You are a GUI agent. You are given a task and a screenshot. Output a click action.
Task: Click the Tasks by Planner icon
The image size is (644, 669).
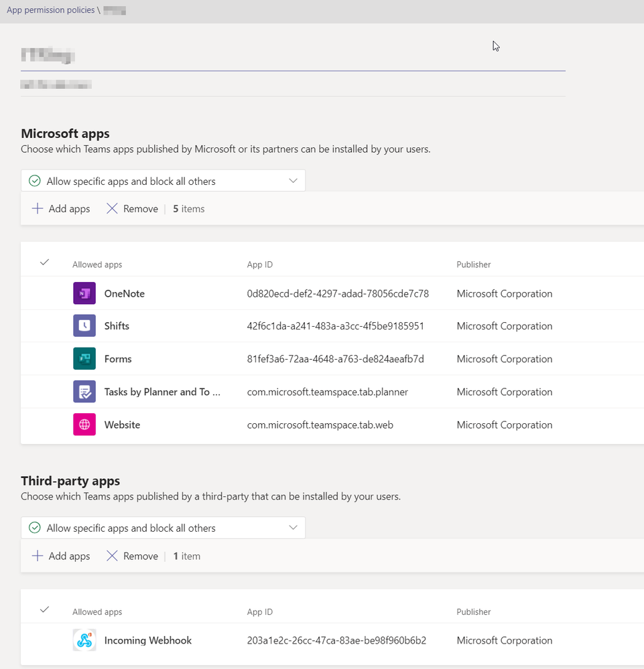pyautogui.click(x=84, y=391)
